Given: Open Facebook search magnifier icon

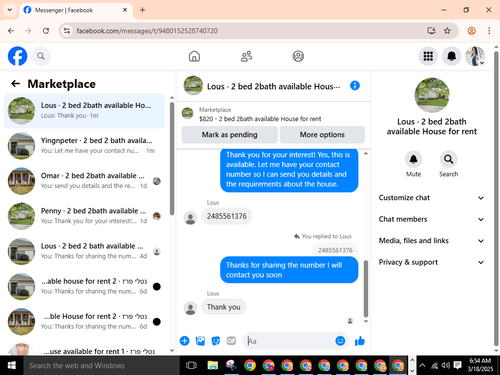Looking at the screenshot, I should [41, 56].
